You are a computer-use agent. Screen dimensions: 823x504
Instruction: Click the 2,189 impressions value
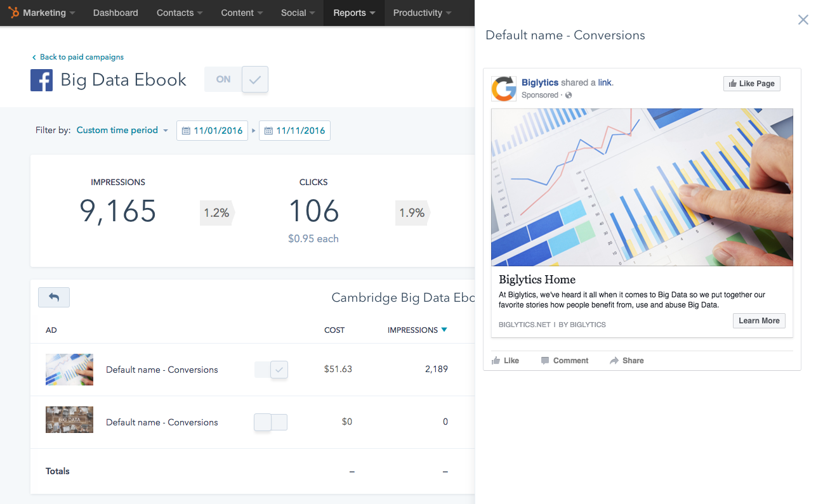(x=437, y=369)
